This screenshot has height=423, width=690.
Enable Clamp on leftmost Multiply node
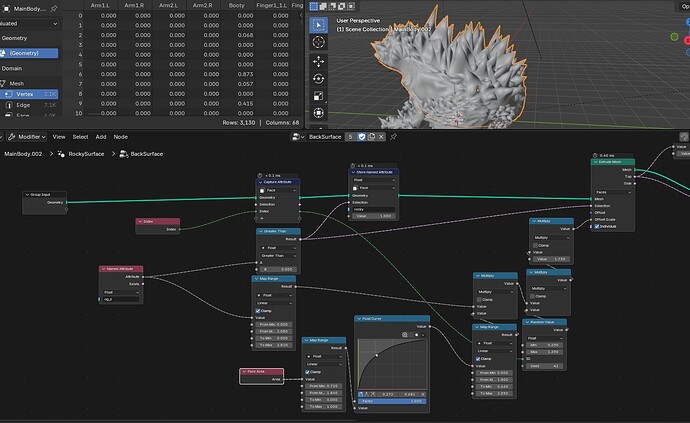click(x=480, y=300)
